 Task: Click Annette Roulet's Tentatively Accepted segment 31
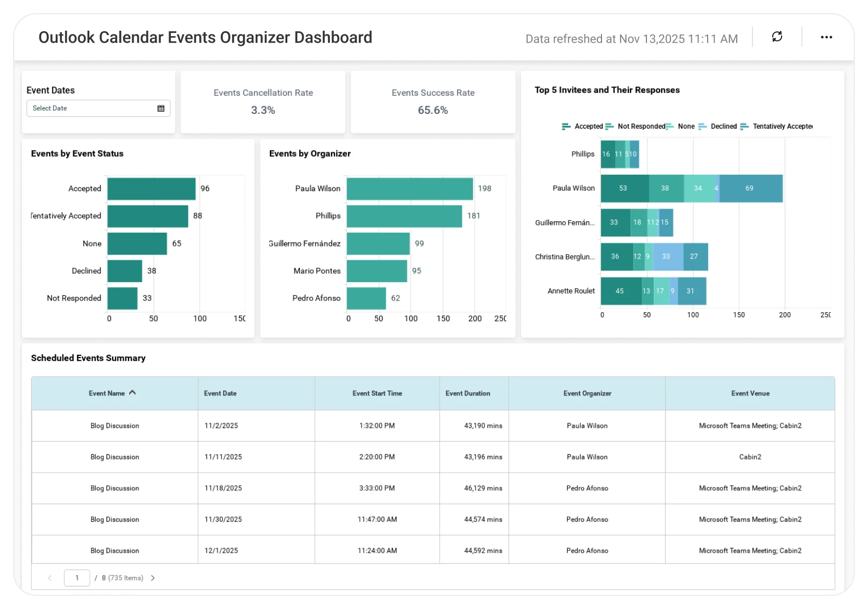coord(692,291)
